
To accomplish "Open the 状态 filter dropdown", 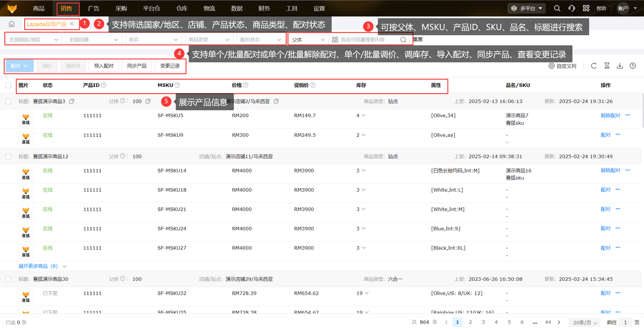I will pos(153,40).
